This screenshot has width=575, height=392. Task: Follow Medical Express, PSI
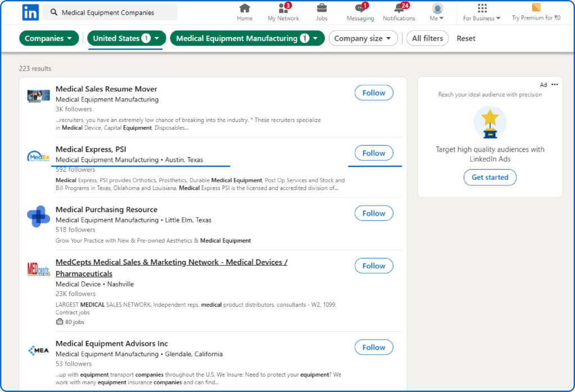click(373, 153)
